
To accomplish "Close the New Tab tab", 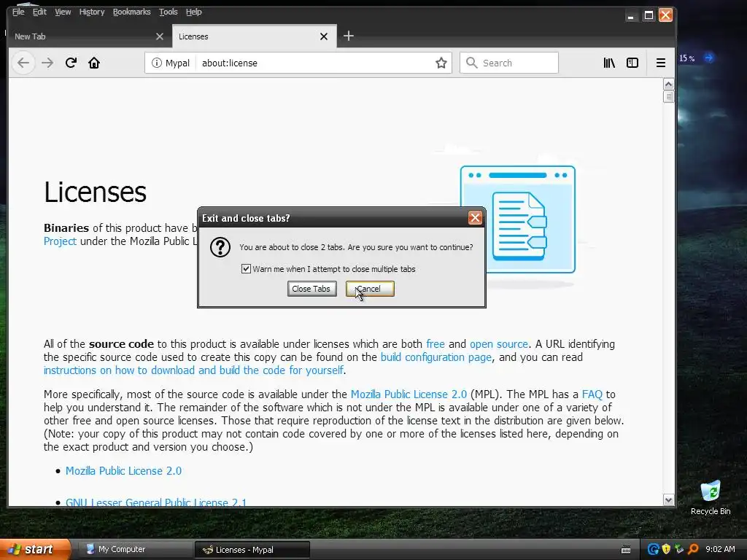I will click(x=160, y=36).
